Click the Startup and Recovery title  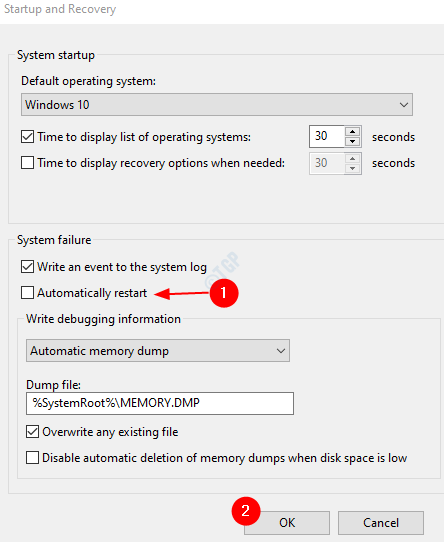click(x=60, y=9)
